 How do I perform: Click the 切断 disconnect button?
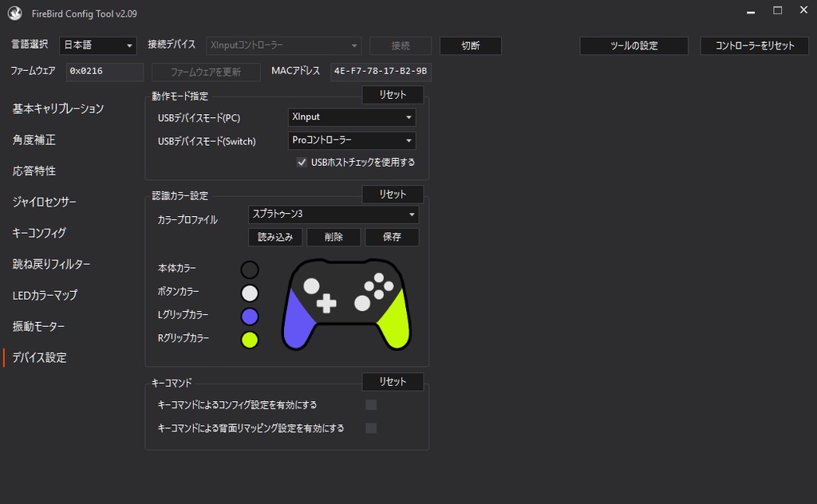[470, 45]
